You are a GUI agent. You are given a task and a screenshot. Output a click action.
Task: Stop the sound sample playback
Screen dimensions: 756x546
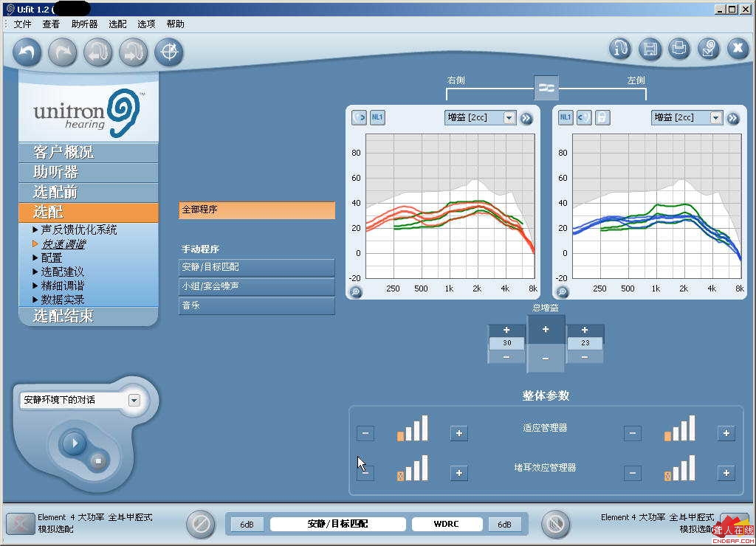point(98,460)
